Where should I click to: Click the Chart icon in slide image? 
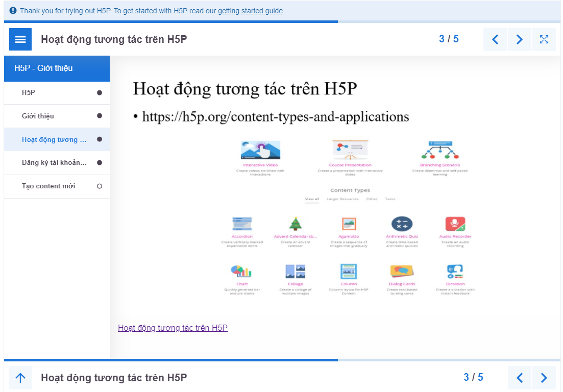point(241,272)
